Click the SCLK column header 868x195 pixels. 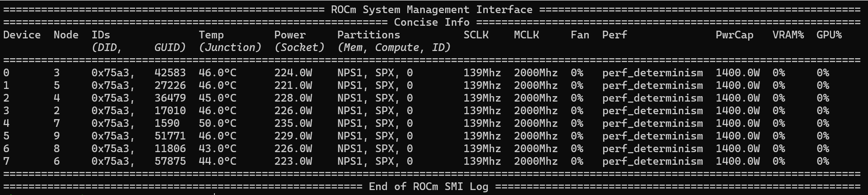coord(476,35)
